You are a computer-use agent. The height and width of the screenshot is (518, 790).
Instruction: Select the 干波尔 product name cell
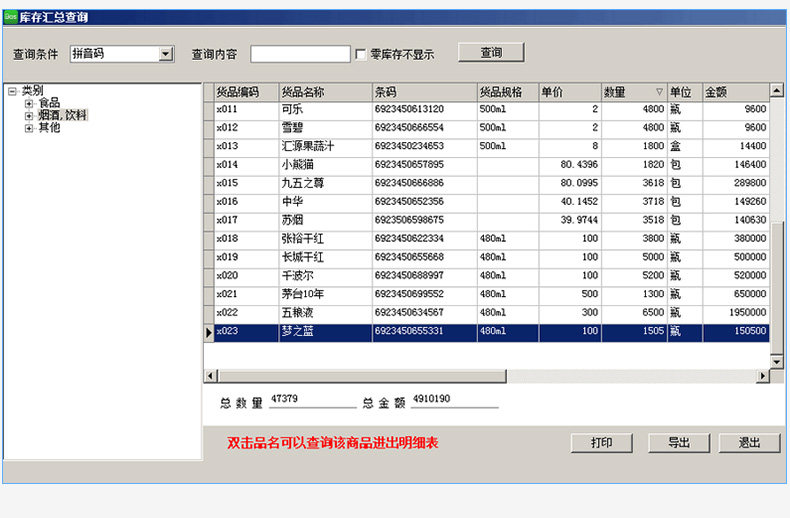(x=325, y=276)
